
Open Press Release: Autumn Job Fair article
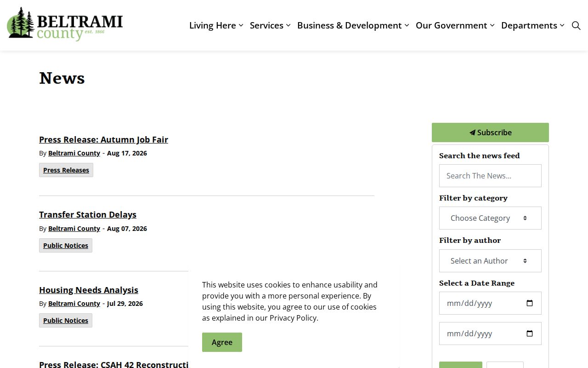(x=103, y=139)
